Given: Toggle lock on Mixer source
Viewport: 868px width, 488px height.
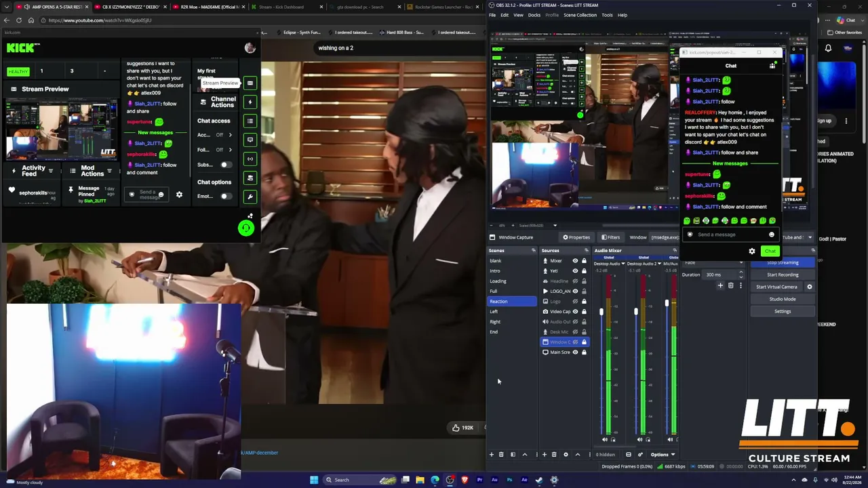Looking at the screenshot, I should [584, 261].
